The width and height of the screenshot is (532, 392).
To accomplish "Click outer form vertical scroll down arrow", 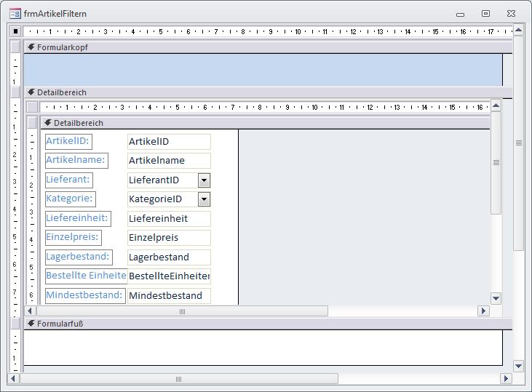I will (x=518, y=366).
